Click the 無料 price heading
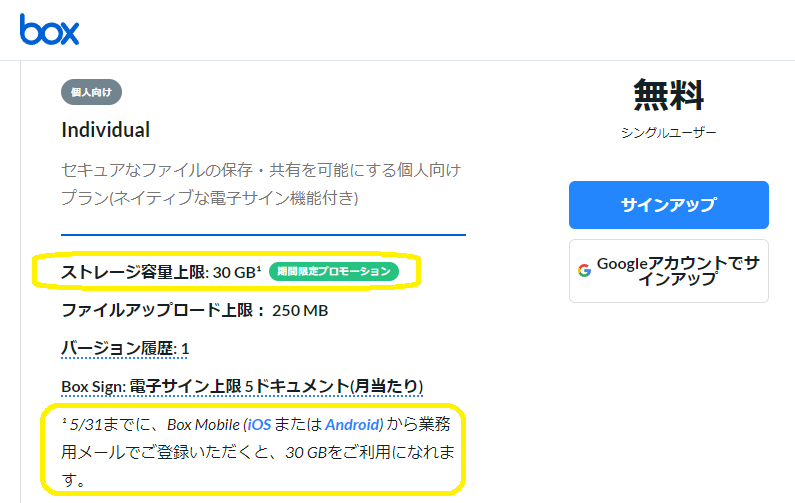Screen dimensions: 795x503 pos(668,95)
